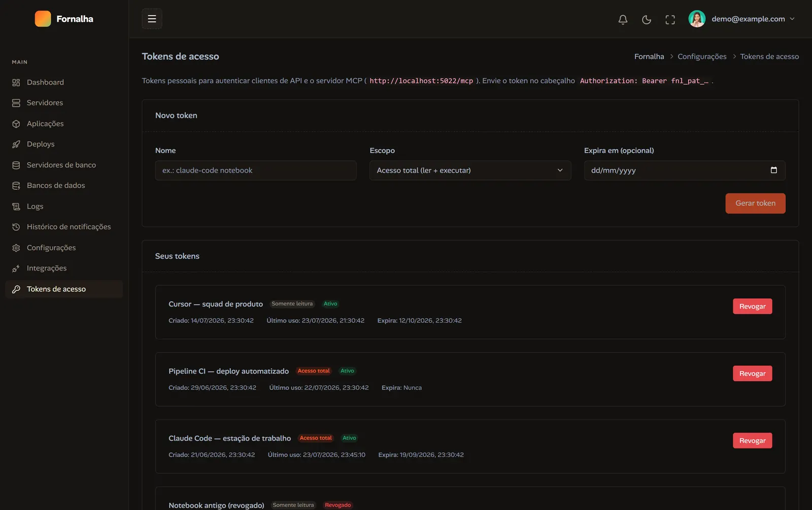Click Claude Code — estação de trabalho title
The height and width of the screenshot is (510, 812).
[229, 438]
